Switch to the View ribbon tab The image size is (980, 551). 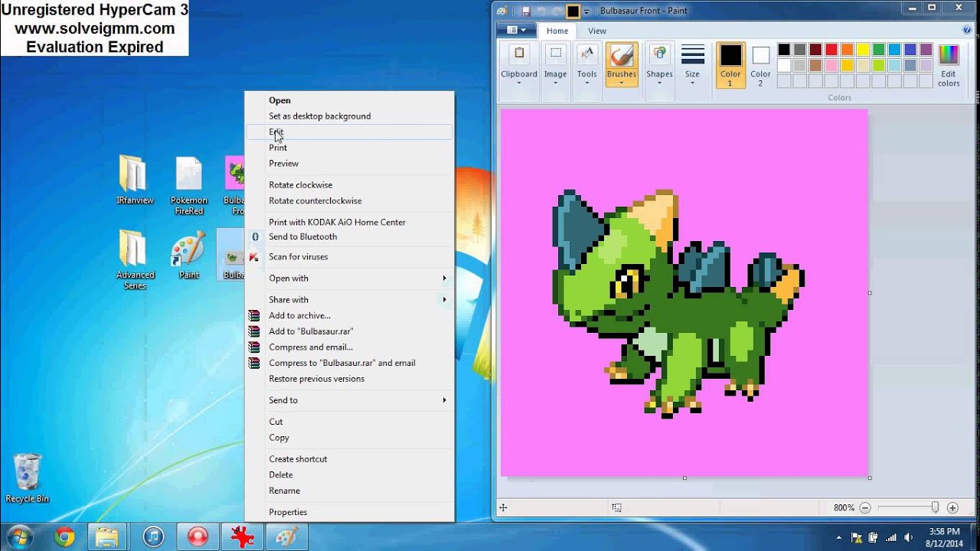[x=597, y=31]
